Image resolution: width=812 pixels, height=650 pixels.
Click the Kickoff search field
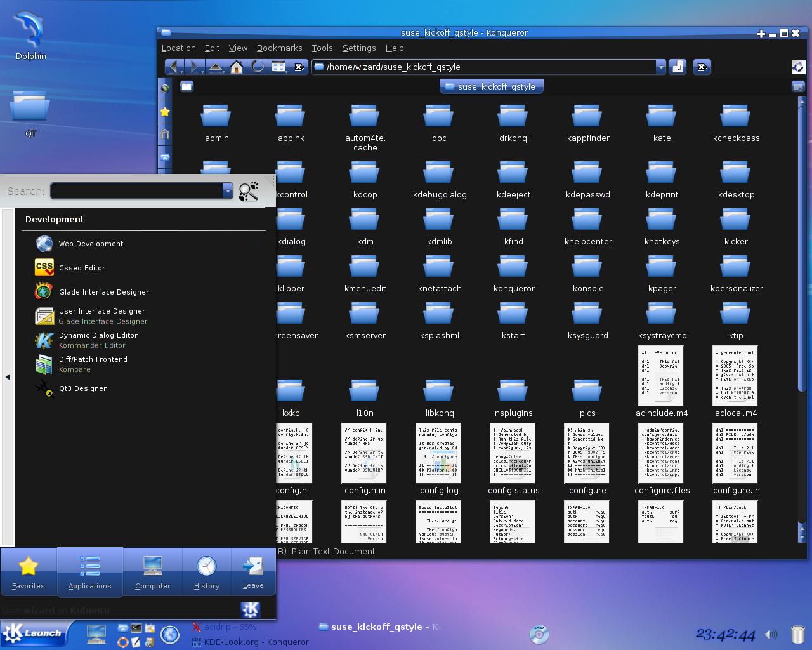click(136, 190)
